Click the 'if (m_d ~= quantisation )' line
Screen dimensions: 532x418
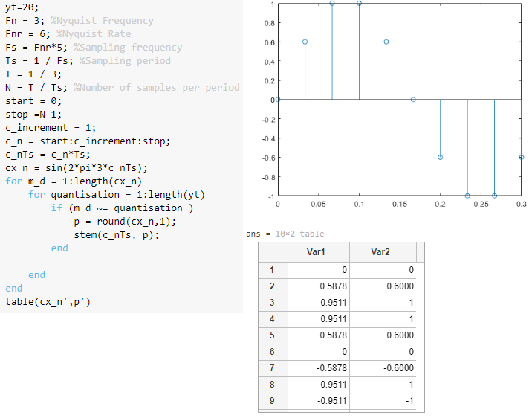coord(122,208)
